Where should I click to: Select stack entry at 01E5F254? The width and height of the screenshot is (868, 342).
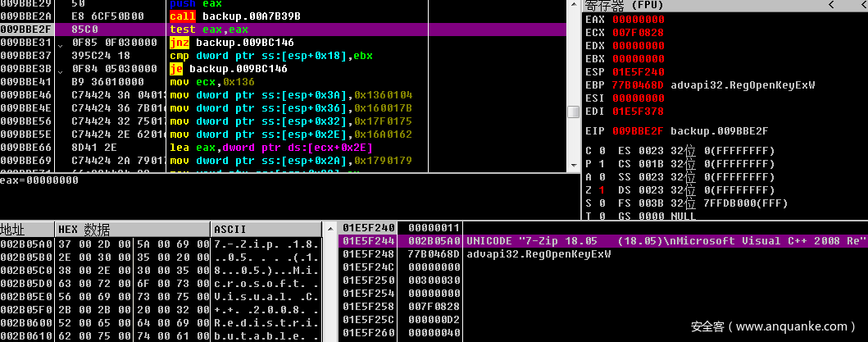pos(602,294)
